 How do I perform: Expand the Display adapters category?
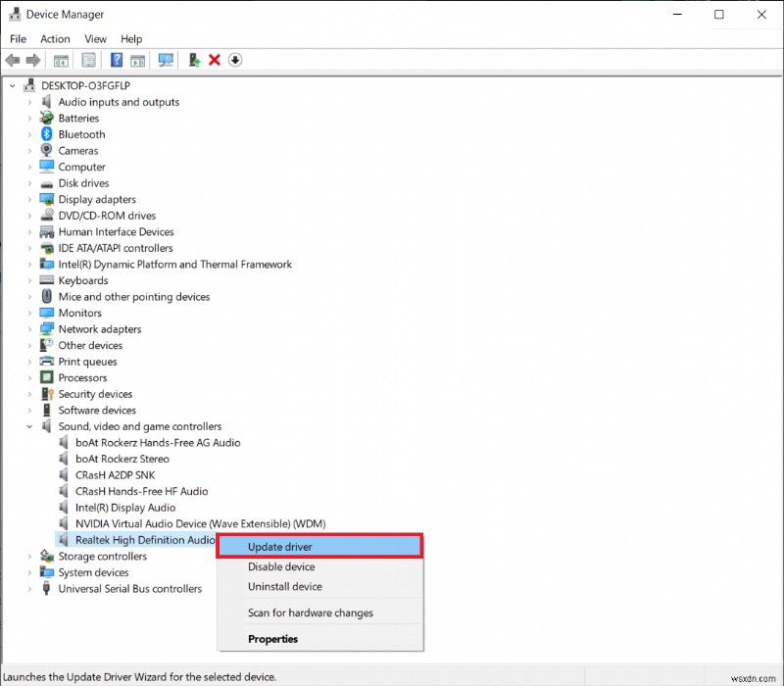point(30,199)
